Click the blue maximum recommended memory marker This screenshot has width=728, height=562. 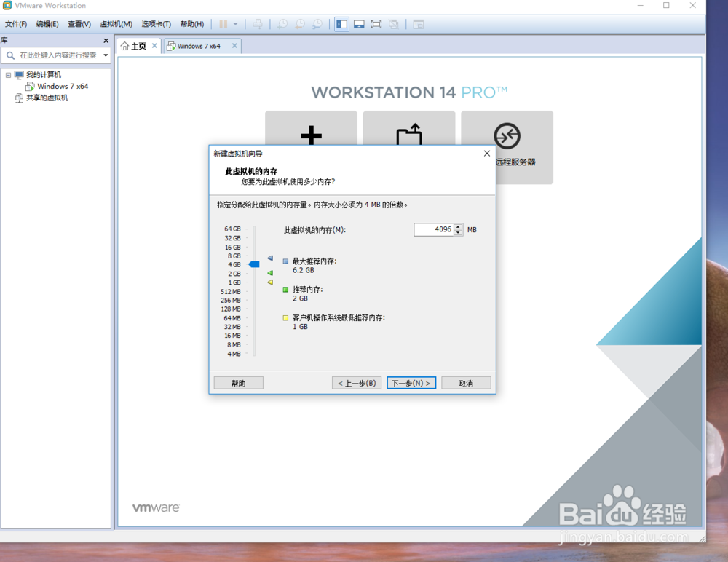[x=270, y=258]
